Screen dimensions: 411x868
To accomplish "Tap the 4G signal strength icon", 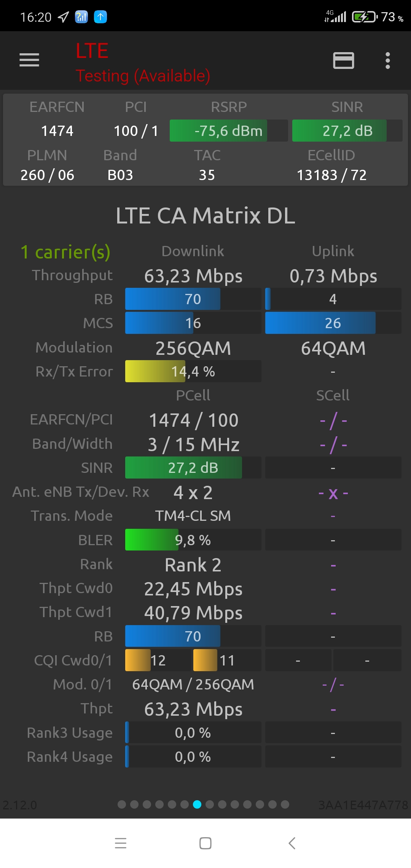I will click(x=335, y=17).
